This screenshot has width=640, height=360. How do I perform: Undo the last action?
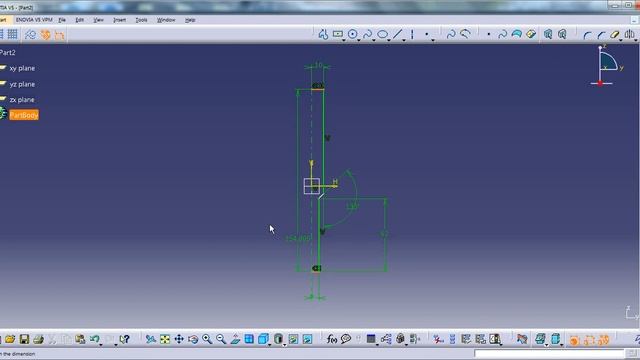95,339
